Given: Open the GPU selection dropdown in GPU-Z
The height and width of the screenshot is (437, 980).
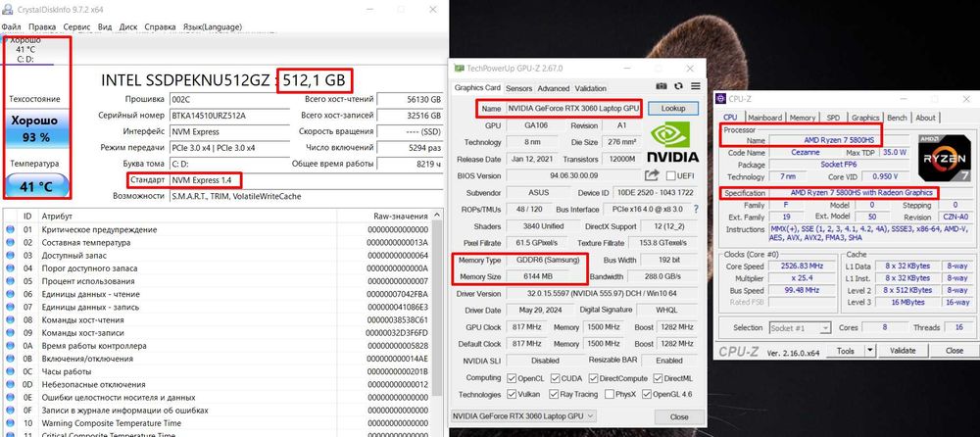Looking at the screenshot, I should point(523,416).
